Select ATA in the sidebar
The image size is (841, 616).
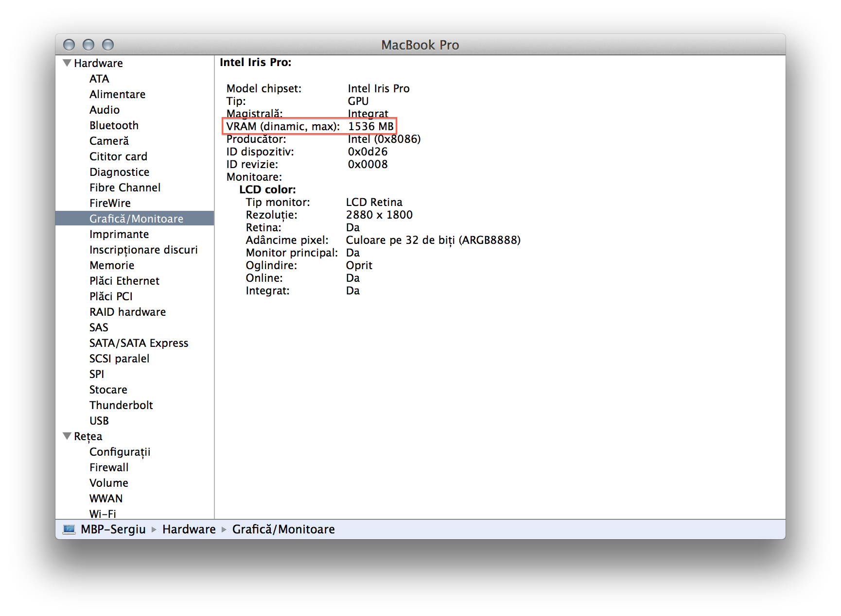tap(99, 79)
